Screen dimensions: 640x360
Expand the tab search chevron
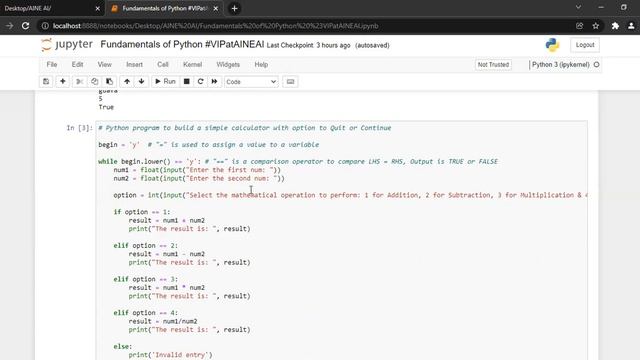578,7
